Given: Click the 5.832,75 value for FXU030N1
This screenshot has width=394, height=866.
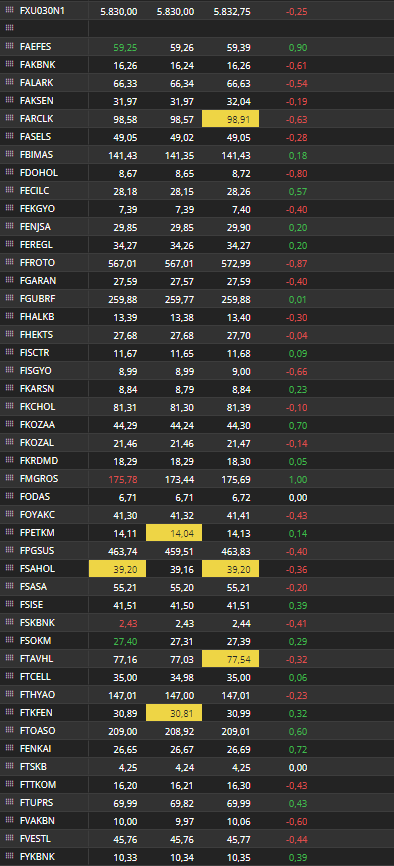Looking at the screenshot, I should point(232,11).
